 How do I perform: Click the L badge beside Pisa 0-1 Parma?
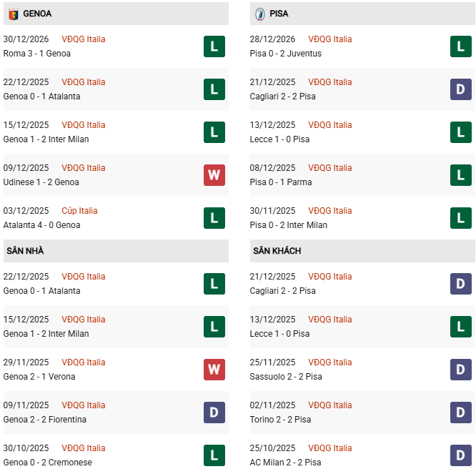pyautogui.click(x=460, y=175)
